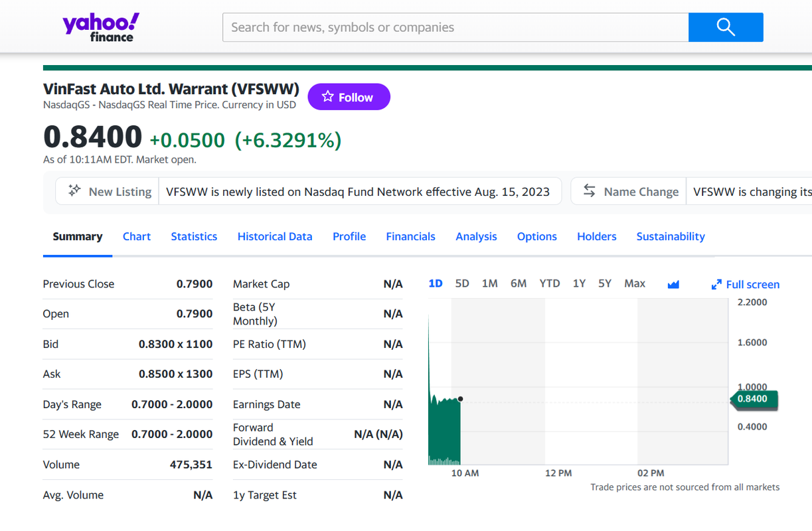Click the Yahoo Finance logo
This screenshot has width=812, height=531.
pyautogui.click(x=101, y=27)
